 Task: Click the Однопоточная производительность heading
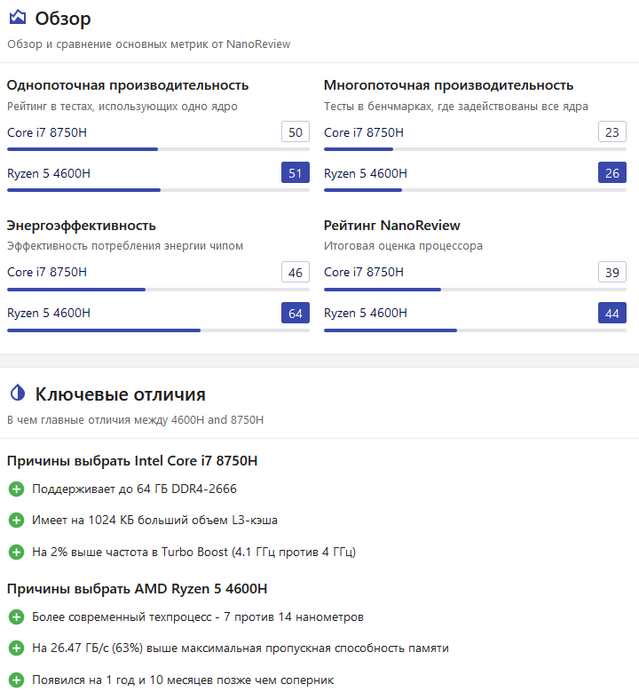(x=128, y=85)
